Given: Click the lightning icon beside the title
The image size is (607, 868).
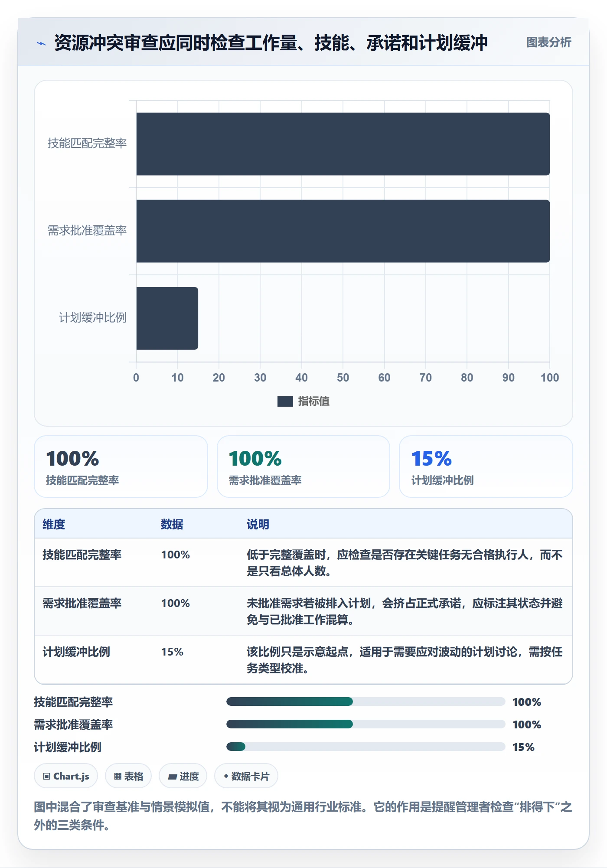Looking at the screenshot, I should (x=41, y=43).
